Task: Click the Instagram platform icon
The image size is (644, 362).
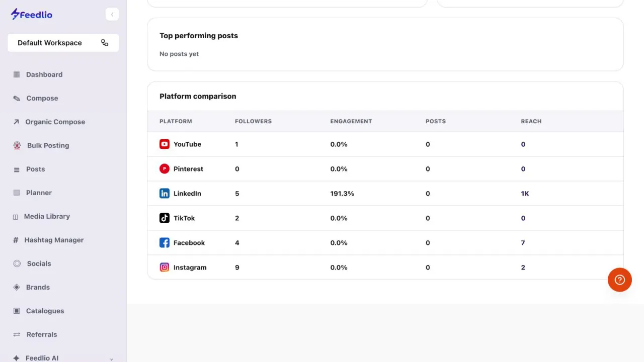Action: pos(165,267)
